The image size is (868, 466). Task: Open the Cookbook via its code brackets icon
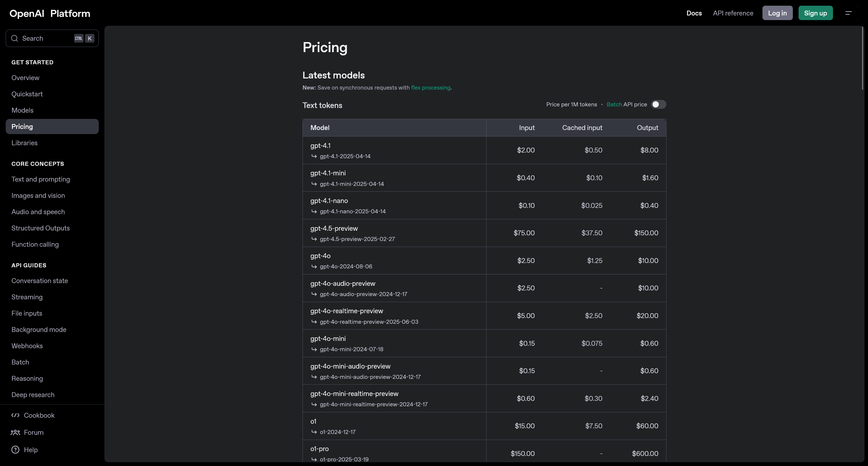click(x=15, y=415)
